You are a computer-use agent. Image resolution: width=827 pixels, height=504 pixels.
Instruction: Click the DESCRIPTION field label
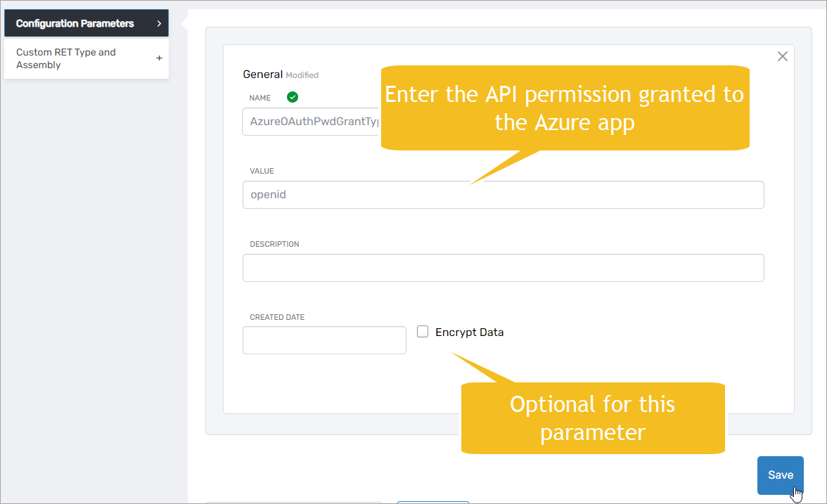click(274, 244)
